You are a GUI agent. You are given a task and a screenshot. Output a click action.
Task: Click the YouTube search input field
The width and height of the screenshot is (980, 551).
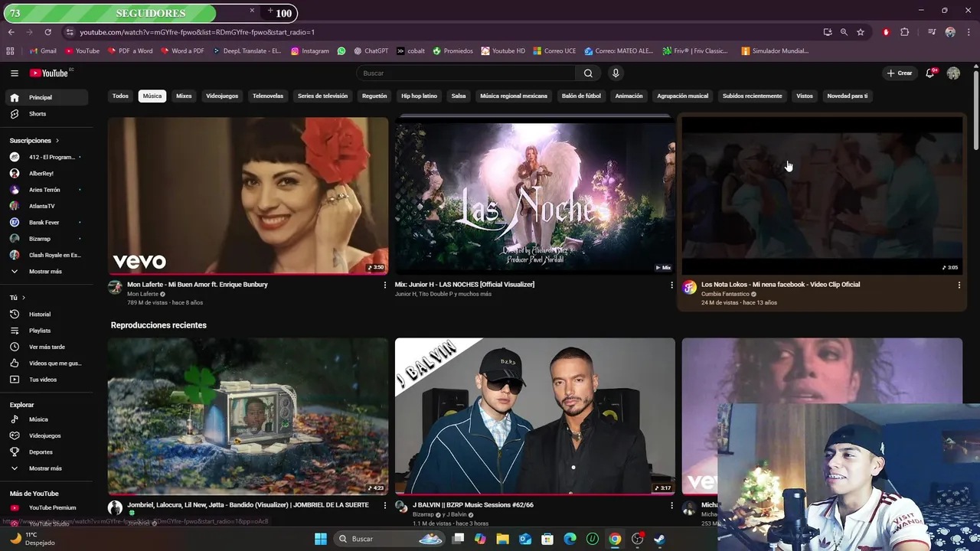click(x=465, y=73)
